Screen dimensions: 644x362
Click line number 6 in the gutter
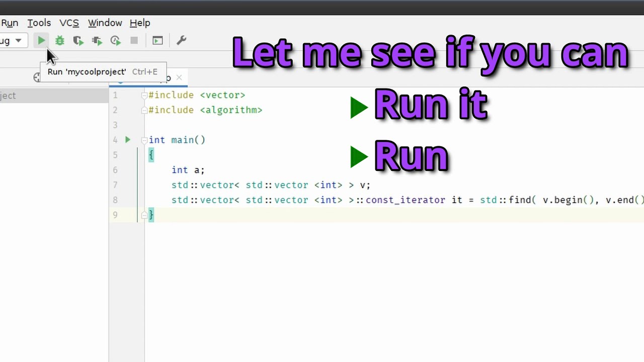115,170
